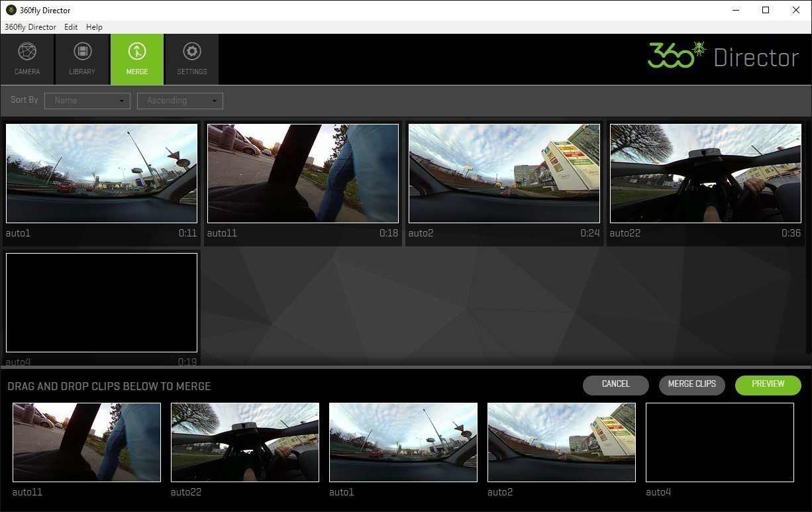Click the 0:36 duration of auto22

[791, 233]
